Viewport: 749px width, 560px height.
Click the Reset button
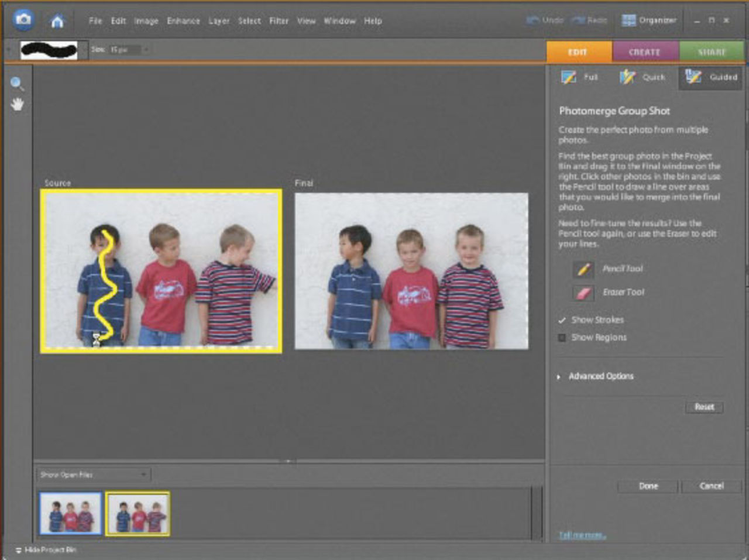(704, 407)
